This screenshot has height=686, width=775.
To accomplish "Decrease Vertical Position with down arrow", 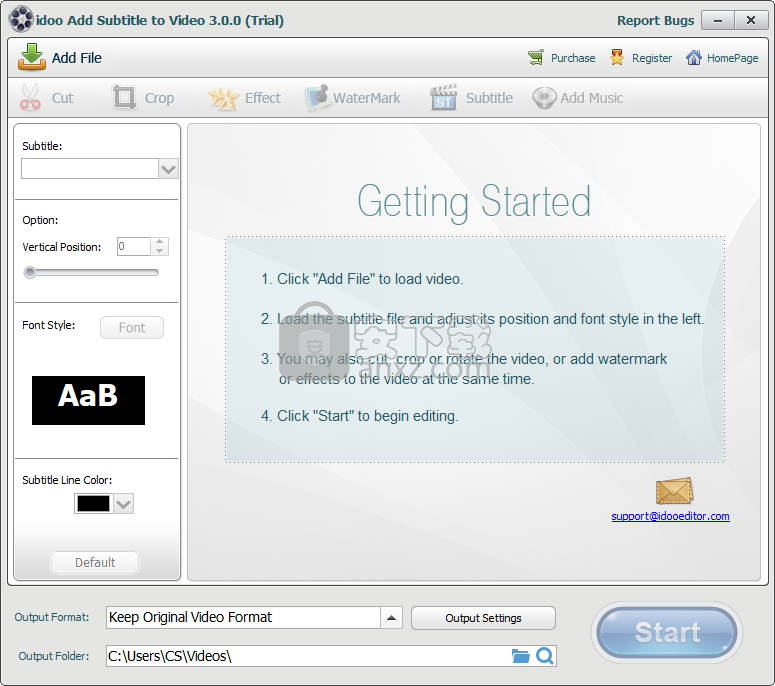I will pyautogui.click(x=159, y=251).
